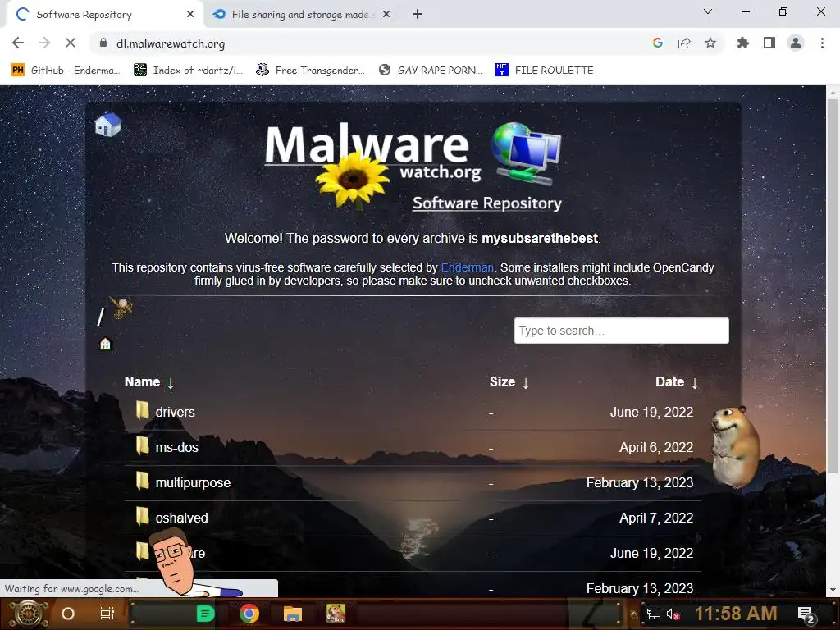The image size is (840, 630).
Task: Click the oshalved folder icon
Action: click(142, 517)
